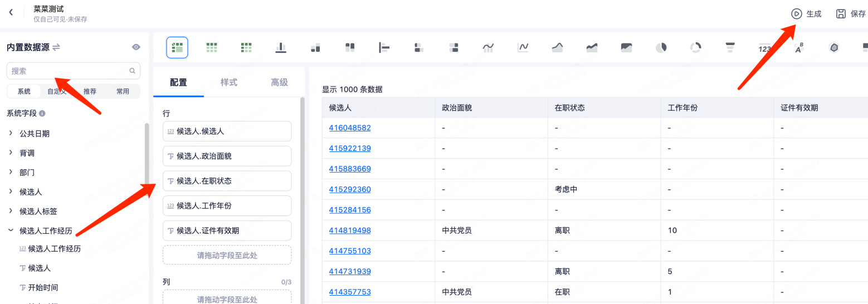868x304 pixels.
Task: Click the 生成 button
Action: coord(807,14)
